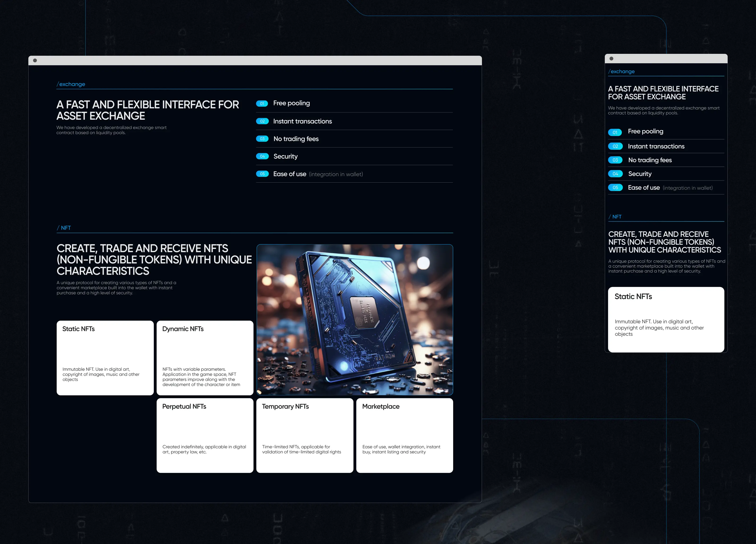Select the Static NFTs card in mobile view
This screenshot has height=544, width=756.
[666, 319]
